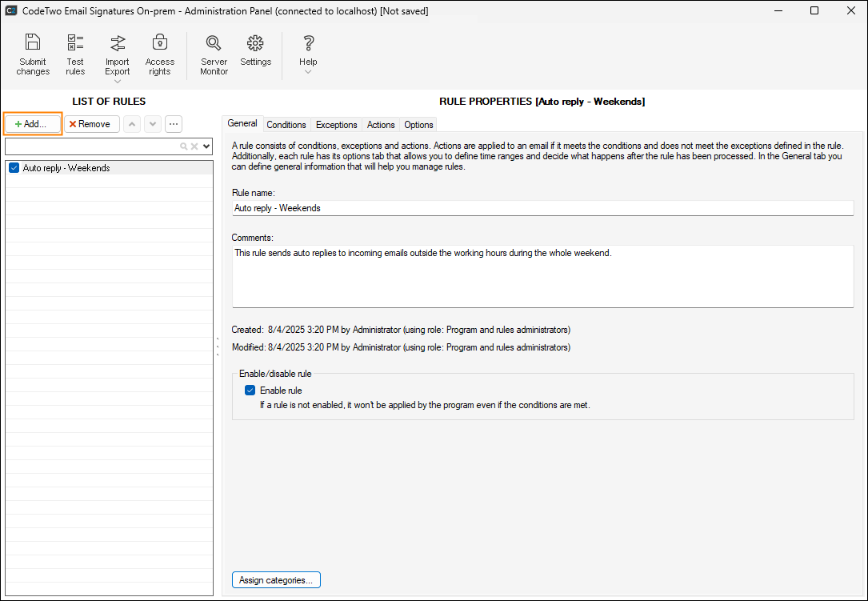The image size is (868, 601).
Task: Launch the Server Monitor
Action: click(214, 55)
